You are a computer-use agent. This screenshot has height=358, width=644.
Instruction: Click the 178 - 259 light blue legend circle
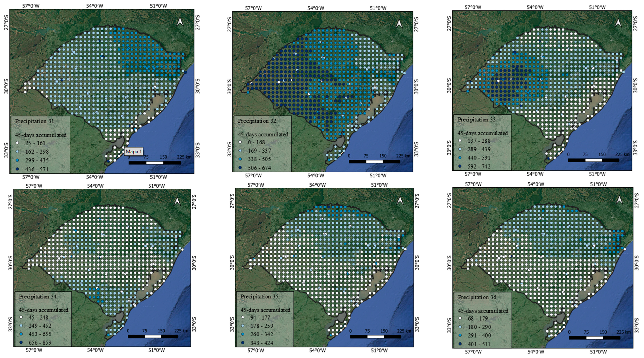243,326
